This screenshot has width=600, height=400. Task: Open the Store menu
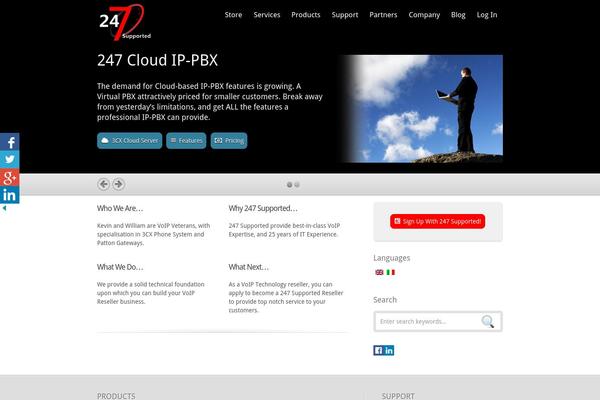(x=233, y=15)
